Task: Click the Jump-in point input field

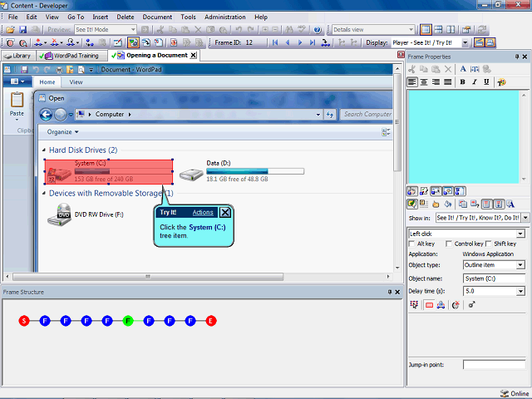Action: click(x=494, y=365)
